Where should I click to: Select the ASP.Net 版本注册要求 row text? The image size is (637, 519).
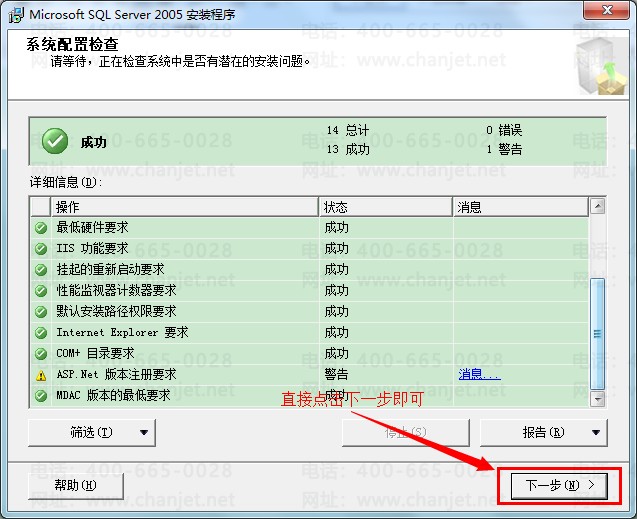117,374
